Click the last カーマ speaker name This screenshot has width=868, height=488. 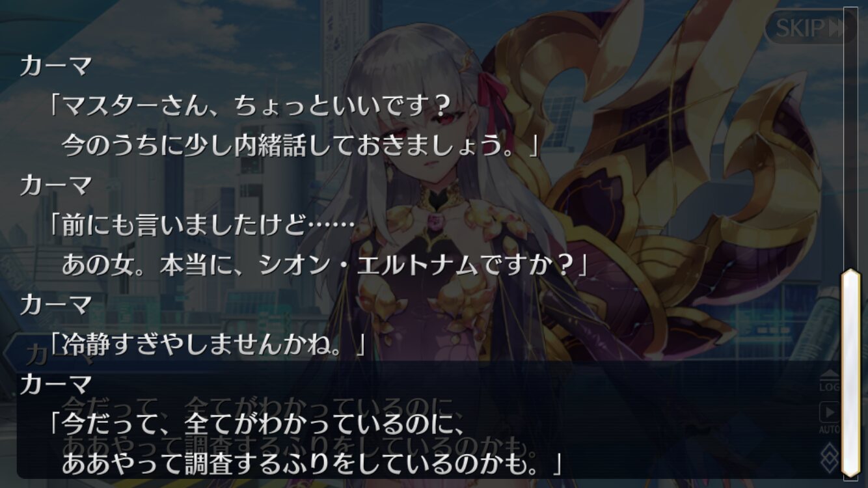pos(56,385)
